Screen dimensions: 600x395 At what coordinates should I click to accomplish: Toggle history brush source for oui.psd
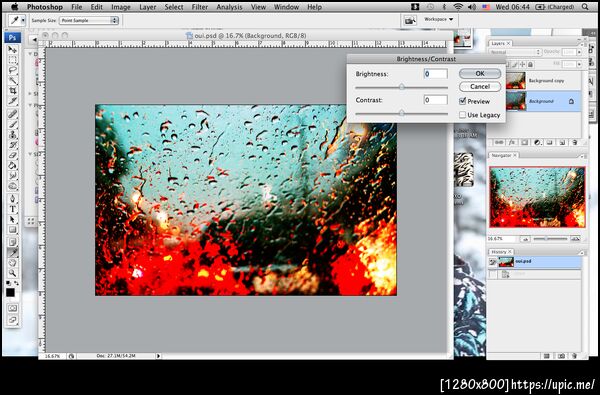[x=492, y=262]
